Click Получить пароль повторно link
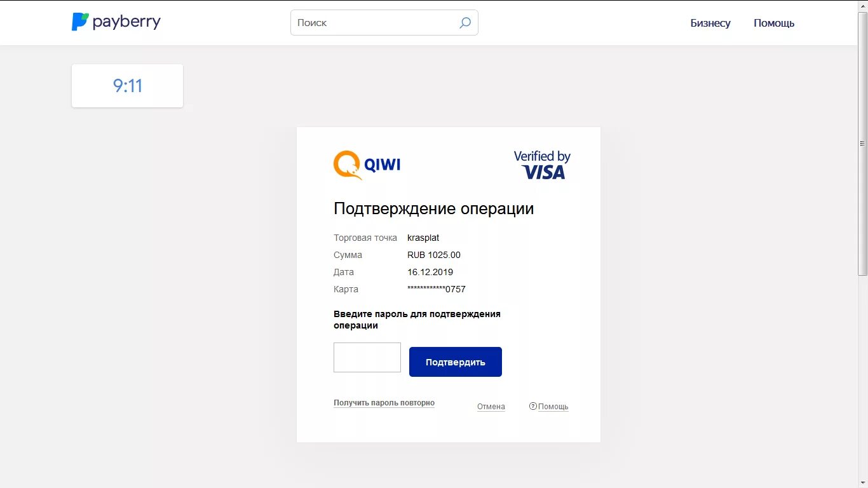The width and height of the screenshot is (868, 488). click(x=384, y=403)
